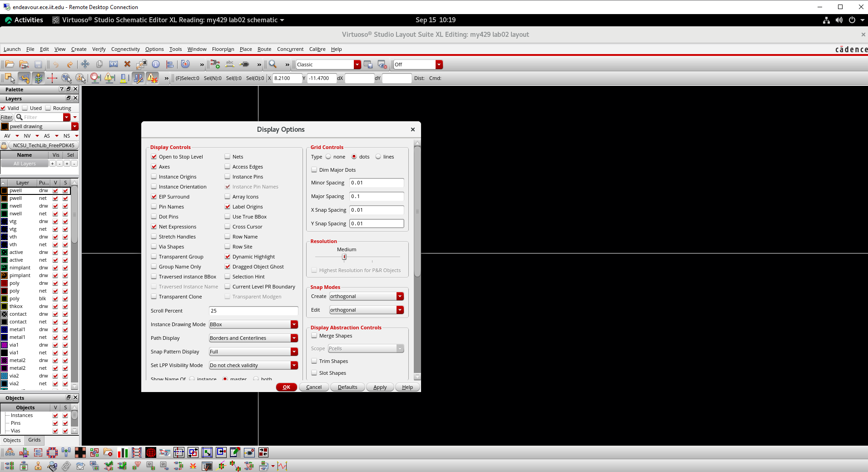This screenshot has width=868, height=472.
Task: Open the 'Off' toolbar dropdown
Action: [418, 65]
